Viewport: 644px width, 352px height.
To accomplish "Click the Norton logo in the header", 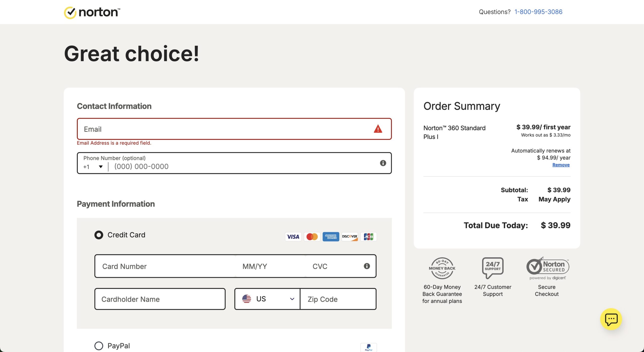I will click(x=92, y=12).
